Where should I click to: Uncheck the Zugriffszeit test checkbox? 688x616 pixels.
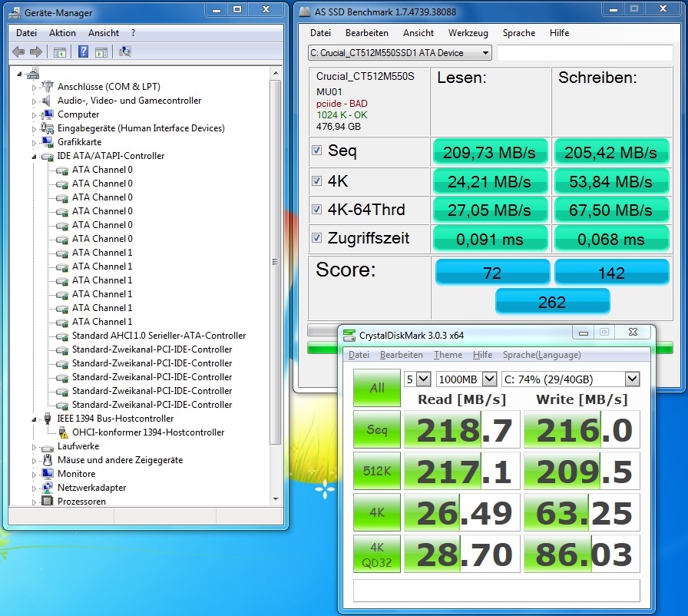(x=316, y=237)
